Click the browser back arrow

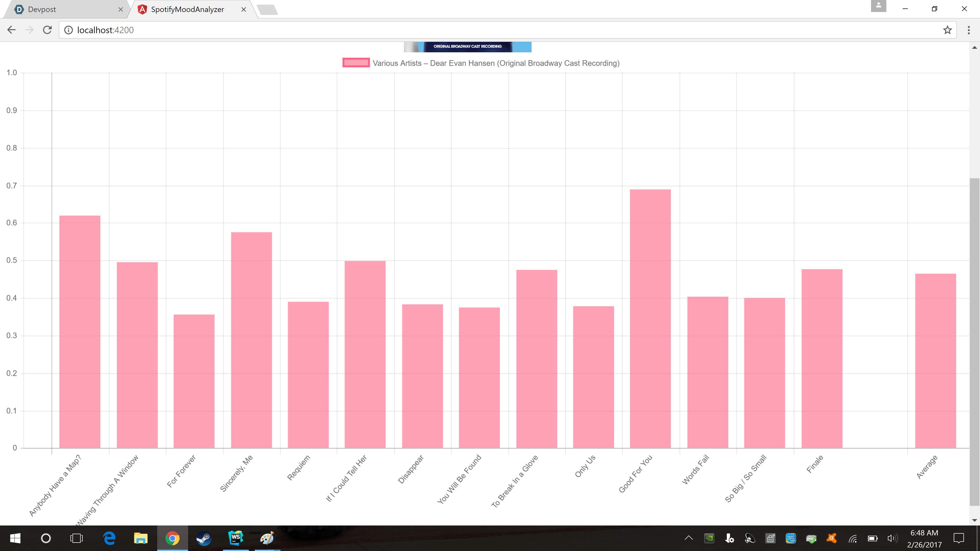(11, 30)
